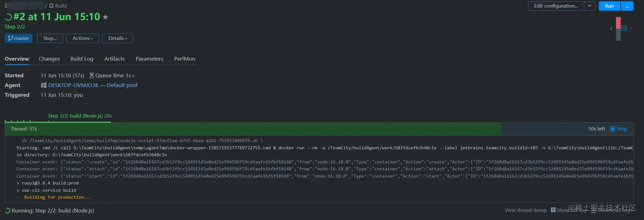Screen dimensions: 644x220
Task: Click the spinner icon in footer status
Action: (x=7, y=211)
